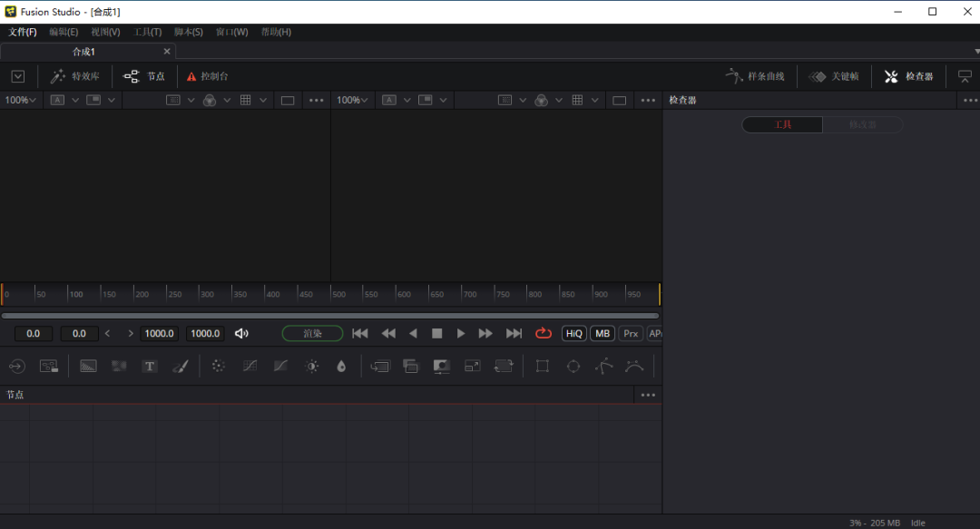
Task: Select the Brightness Contrast tool icon
Action: coord(311,367)
